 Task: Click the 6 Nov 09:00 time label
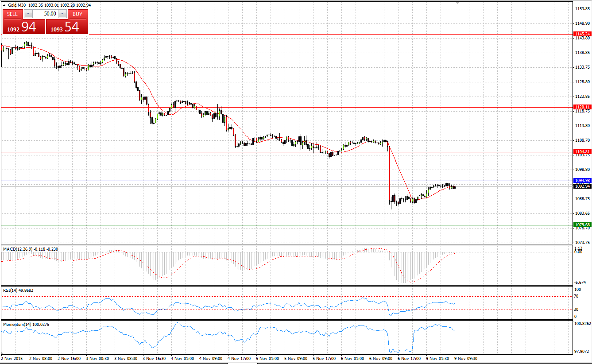pyautogui.click(x=381, y=358)
